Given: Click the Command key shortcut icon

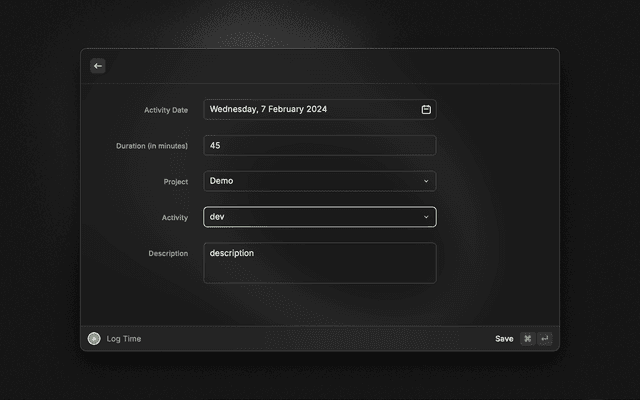Looking at the screenshot, I should coord(527,339).
